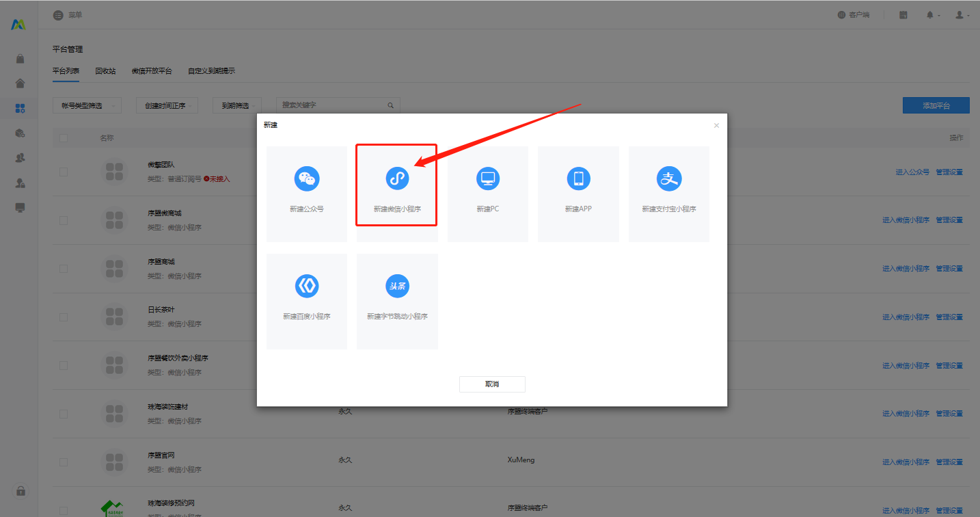Switch to 回收站 tab

point(105,71)
